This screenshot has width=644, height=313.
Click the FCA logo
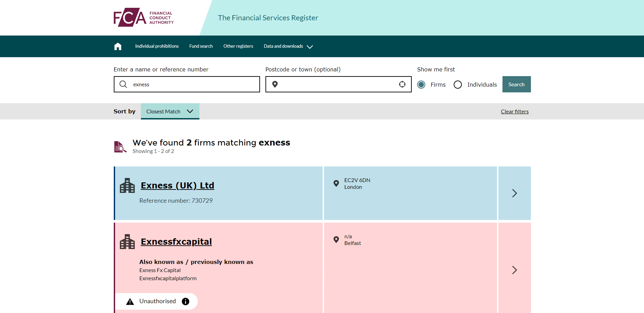[x=144, y=18]
